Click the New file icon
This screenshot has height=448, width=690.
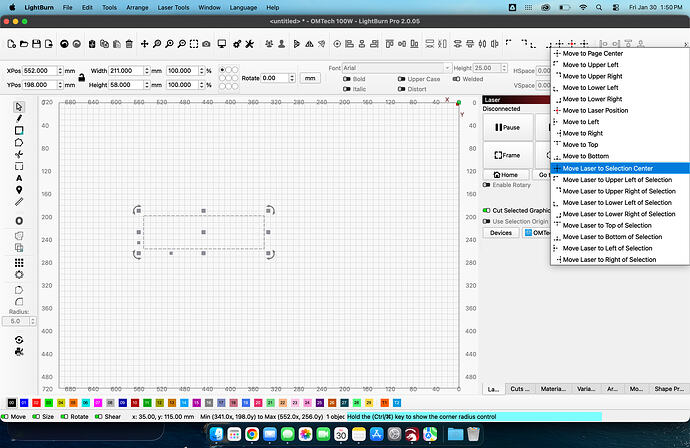click(x=11, y=44)
